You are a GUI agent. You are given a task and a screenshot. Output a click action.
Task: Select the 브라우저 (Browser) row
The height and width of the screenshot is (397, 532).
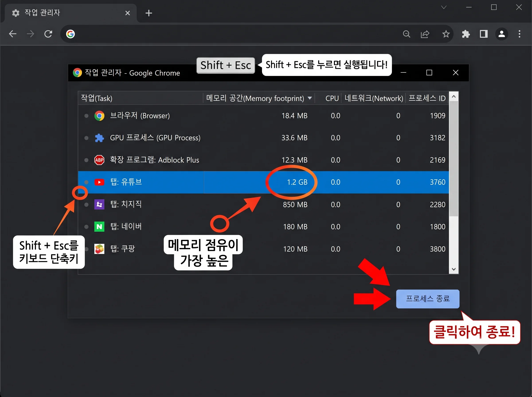tap(264, 116)
